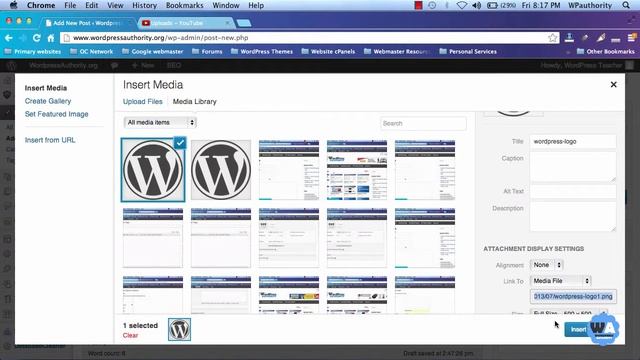Open the Chrome menu icon

pos(631,38)
